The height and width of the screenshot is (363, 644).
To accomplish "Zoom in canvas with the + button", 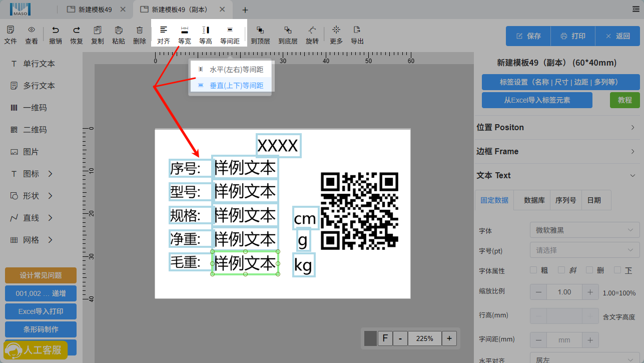I will tap(449, 338).
